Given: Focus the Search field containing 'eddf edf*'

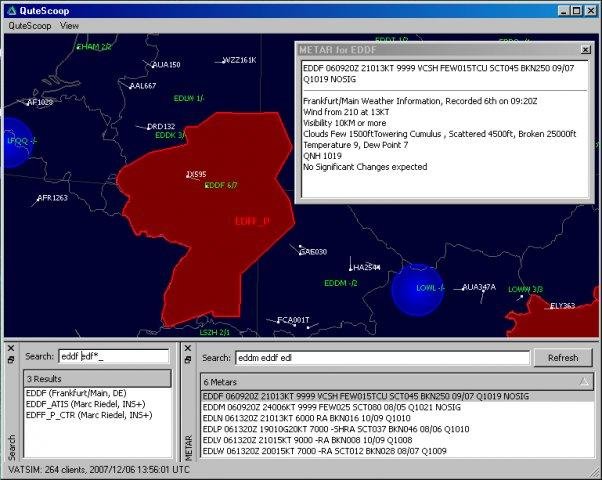Looking at the screenshot, I should (x=114, y=356).
